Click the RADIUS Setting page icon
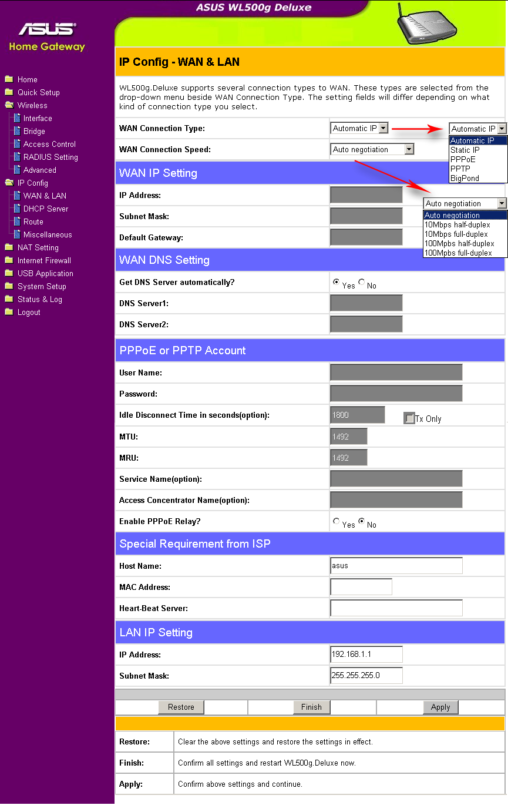 pyautogui.click(x=17, y=157)
